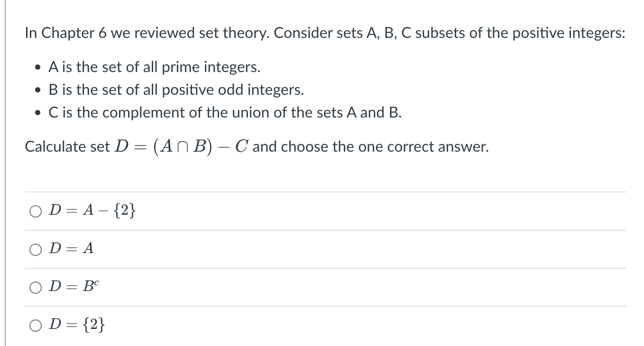Click the answer row containing D = B^c
The width and height of the screenshot is (644, 346).
click(x=285, y=287)
